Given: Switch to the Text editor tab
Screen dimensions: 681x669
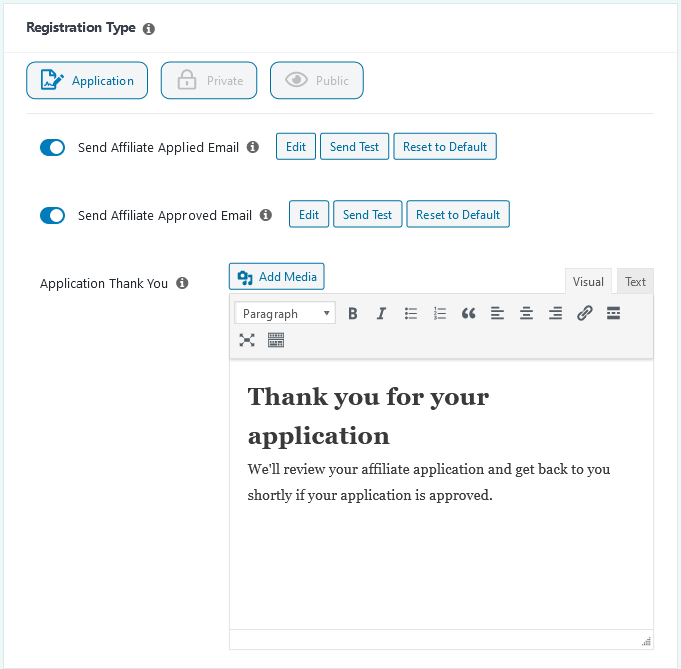Looking at the screenshot, I should coord(635,282).
